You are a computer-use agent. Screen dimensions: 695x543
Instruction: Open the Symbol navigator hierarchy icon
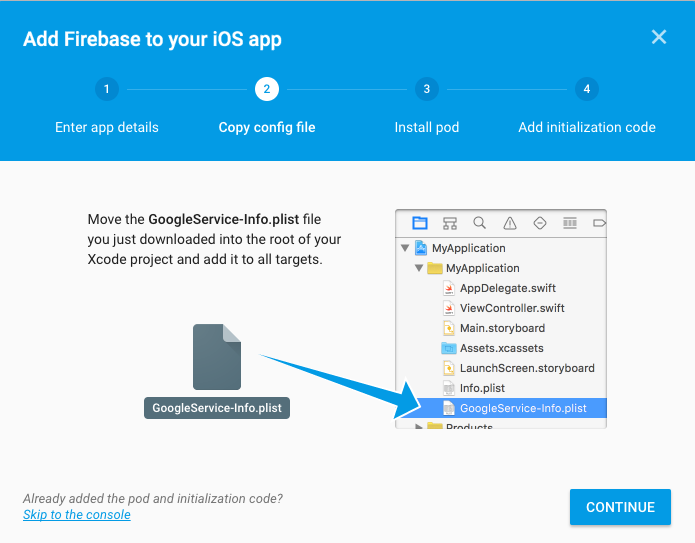[x=450, y=223]
